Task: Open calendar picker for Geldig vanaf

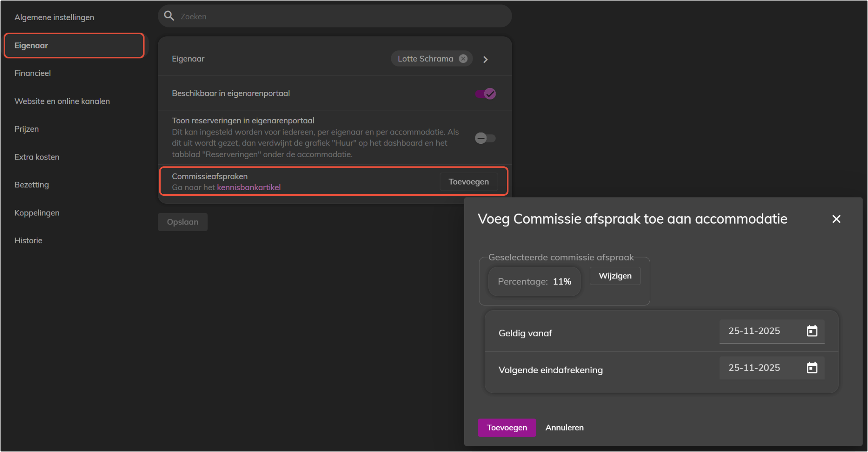Action: (x=812, y=331)
